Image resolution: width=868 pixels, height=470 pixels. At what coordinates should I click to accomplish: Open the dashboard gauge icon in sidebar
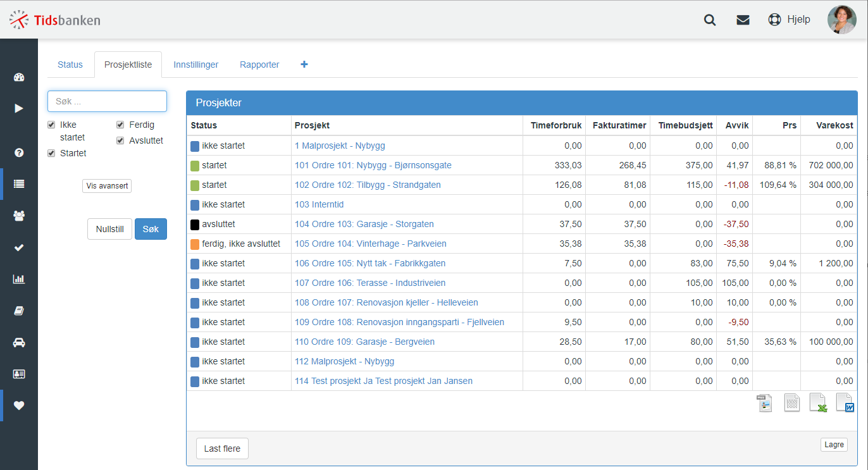[19, 77]
